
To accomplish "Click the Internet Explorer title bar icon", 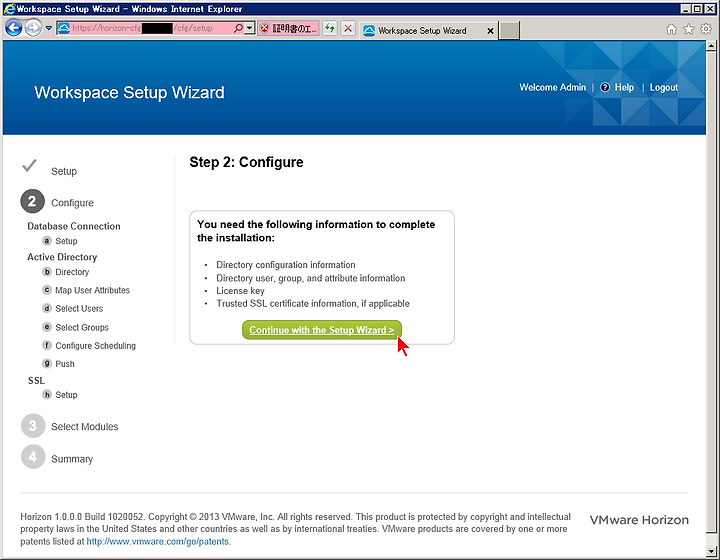I will [x=9, y=9].
